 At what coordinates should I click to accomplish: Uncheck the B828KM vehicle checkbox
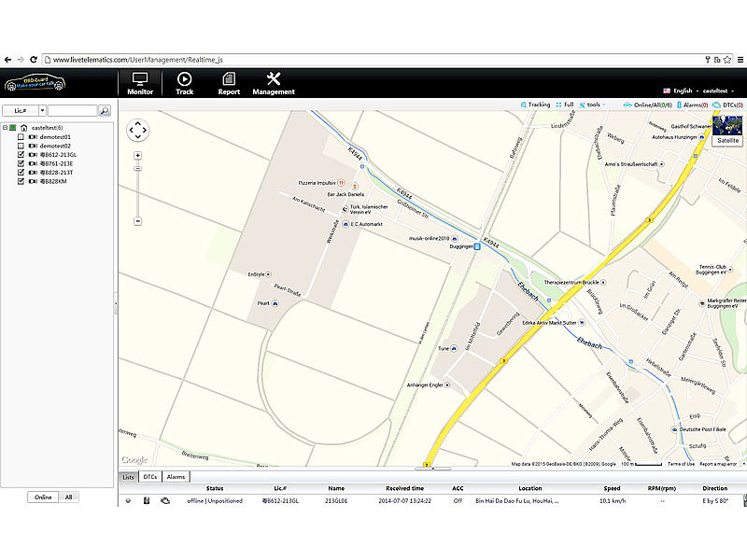21,181
